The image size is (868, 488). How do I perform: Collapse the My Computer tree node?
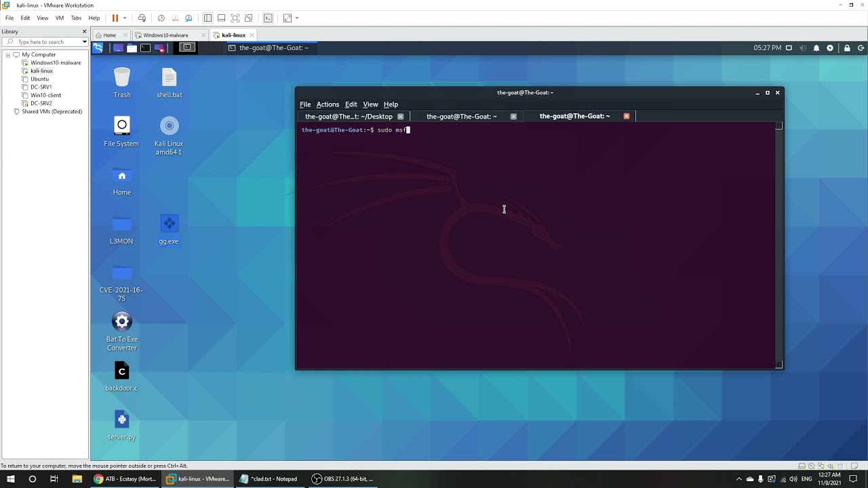coord(8,55)
